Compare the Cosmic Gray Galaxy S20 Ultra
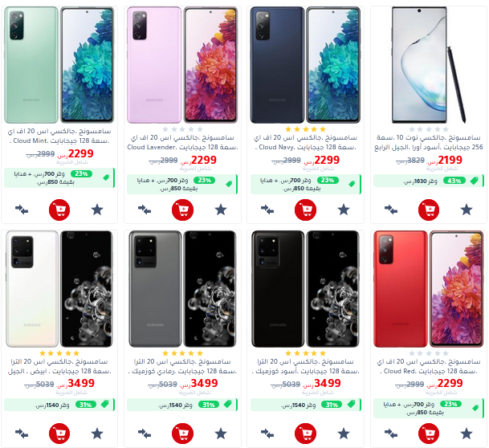Viewport: 489px width, 448px height. [x=144, y=434]
